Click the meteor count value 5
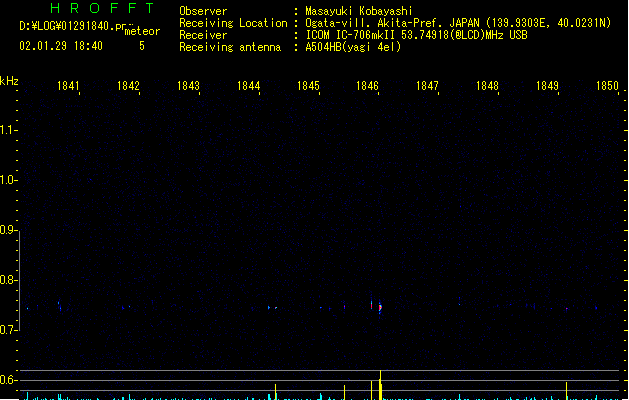629x400 pixels. (142, 46)
